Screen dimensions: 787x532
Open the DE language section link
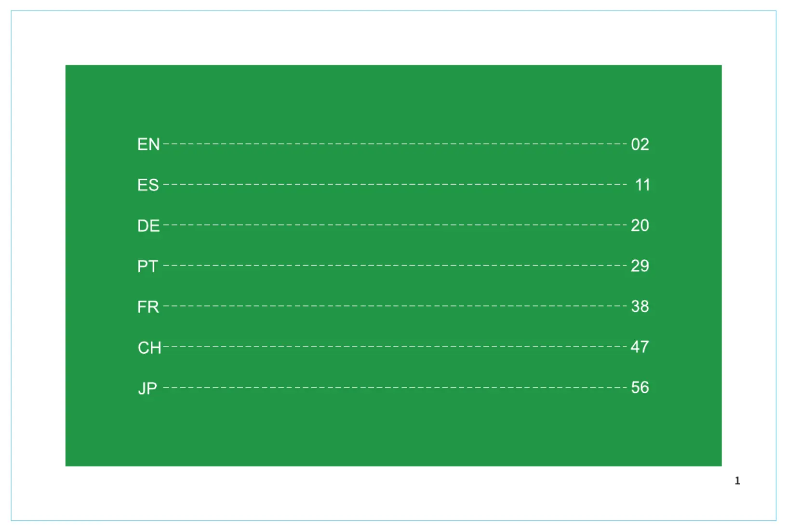[x=148, y=226]
